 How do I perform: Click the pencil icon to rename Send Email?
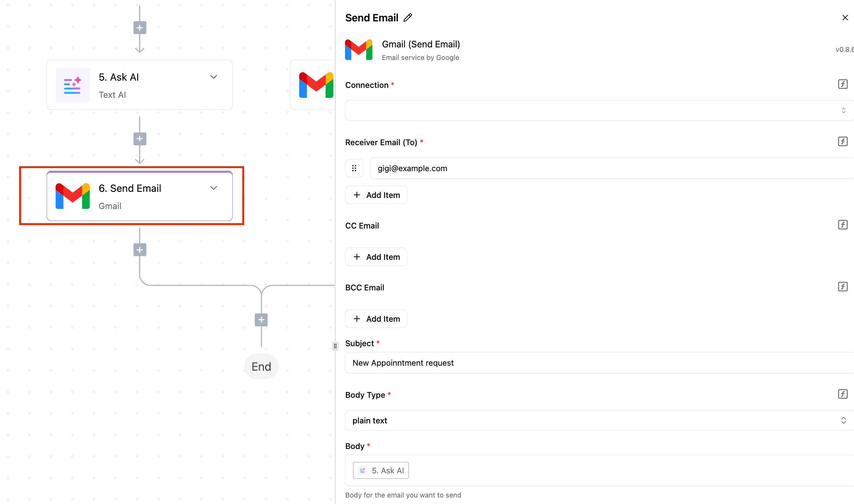[x=408, y=18]
